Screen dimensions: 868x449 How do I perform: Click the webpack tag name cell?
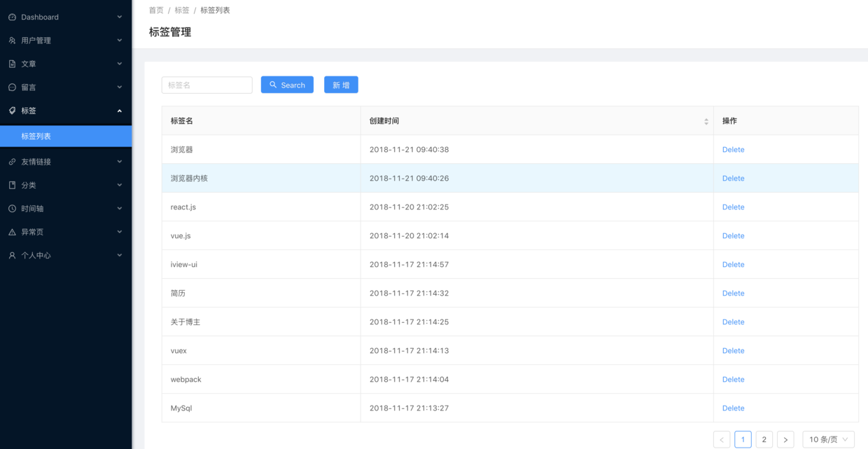click(x=261, y=380)
